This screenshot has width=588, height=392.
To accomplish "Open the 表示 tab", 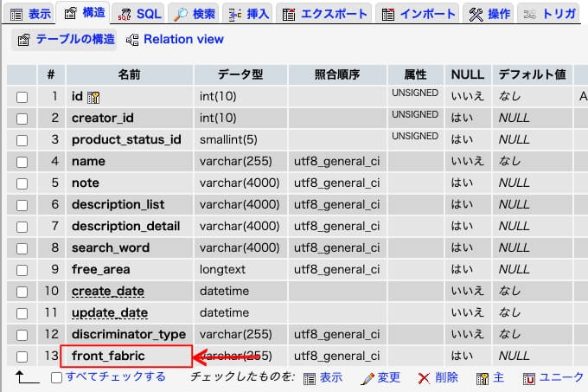I will (30, 14).
